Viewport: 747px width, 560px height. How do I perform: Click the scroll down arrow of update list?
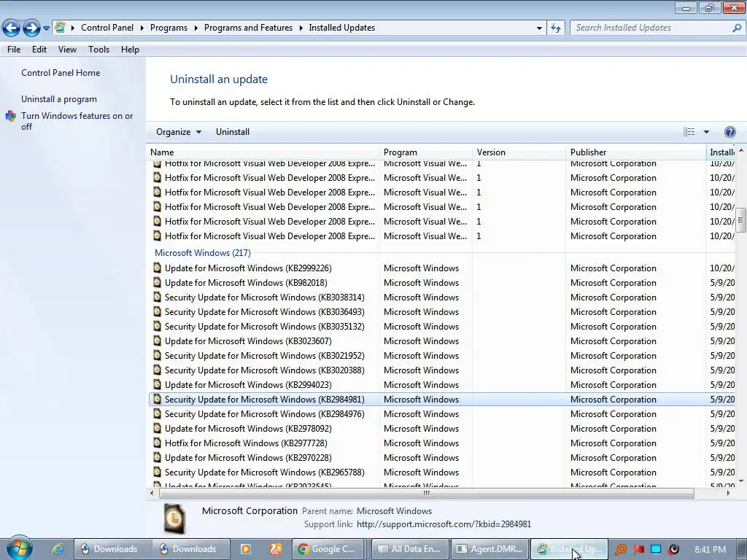click(x=740, y=481)
